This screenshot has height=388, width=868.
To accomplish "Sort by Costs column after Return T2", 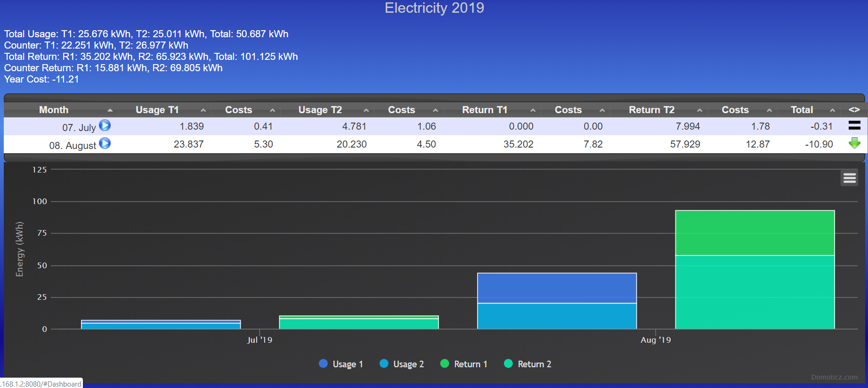I will point(735,110).
